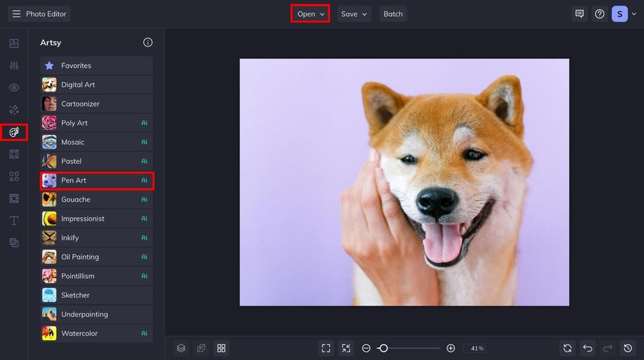Select the Pastel effect category
This screenshot has width=644, height=360.
click(96, 161)
